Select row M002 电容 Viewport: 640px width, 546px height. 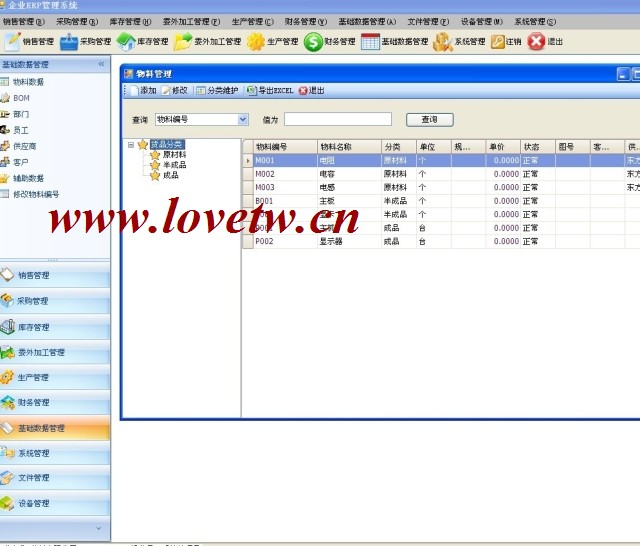441,174
